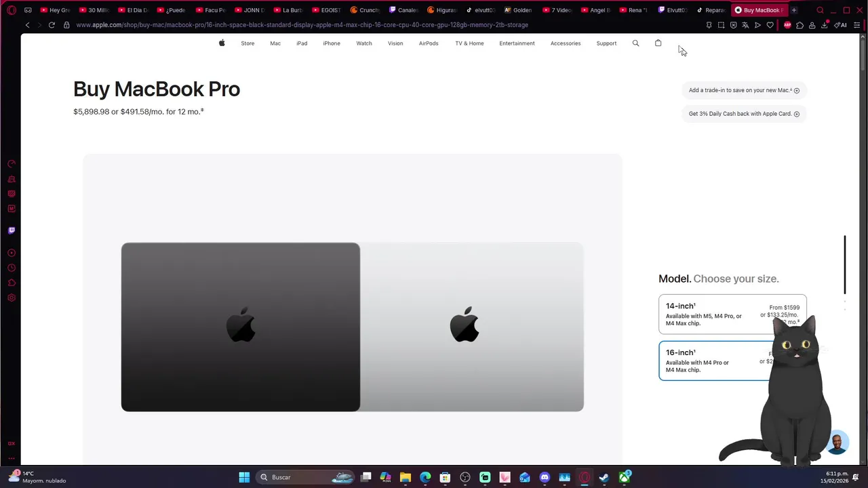Search open tabs with magnifier icon

[x=820, y=10]
